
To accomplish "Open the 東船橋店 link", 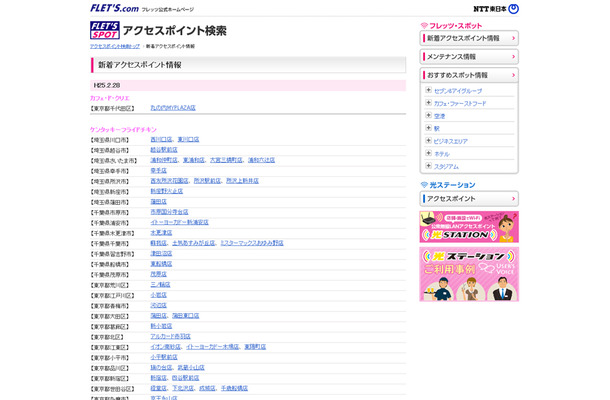I will 161,264.
